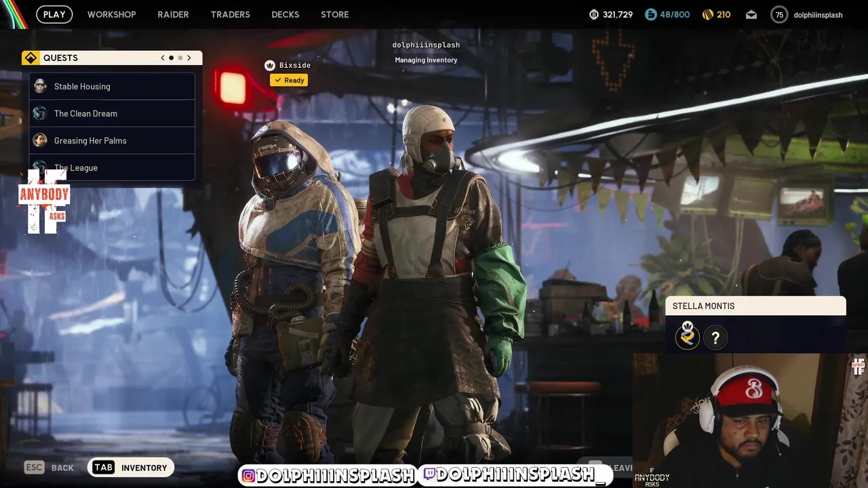Open the DECKS tab
The image size is (868, 488).
click(285, 14)
